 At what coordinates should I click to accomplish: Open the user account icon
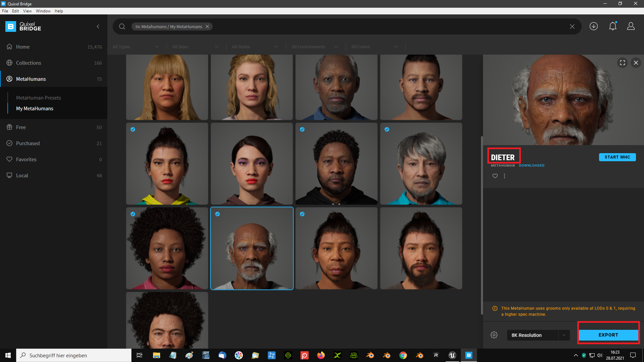pos(631,26)
